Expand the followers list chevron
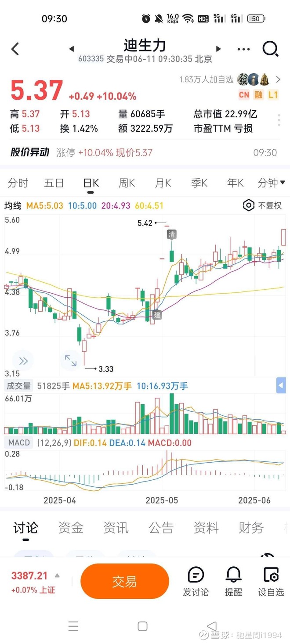Screen dimensions: 290x644 pos(278,79)
